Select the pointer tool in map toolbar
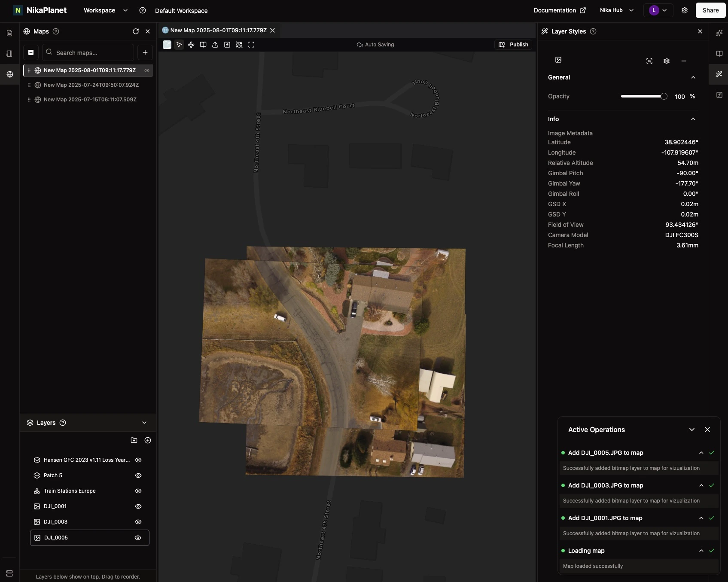The width and height of the screenshot is (728, 582). [179, 45]
